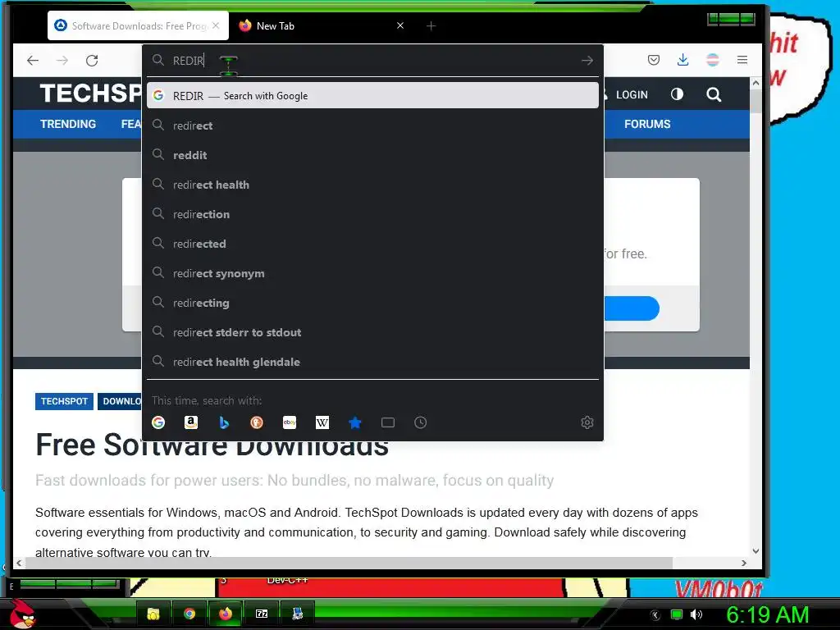The height and width of the screenshot is (630, 840).
Task: Submit the search using the address bar Go arrow
Action: point(587,61)
